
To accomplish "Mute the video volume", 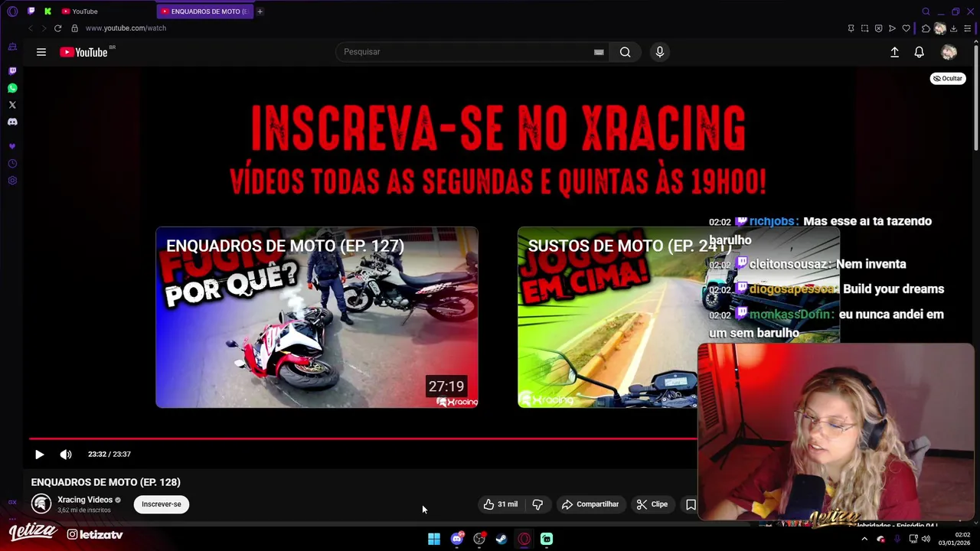I will point(66,455).
